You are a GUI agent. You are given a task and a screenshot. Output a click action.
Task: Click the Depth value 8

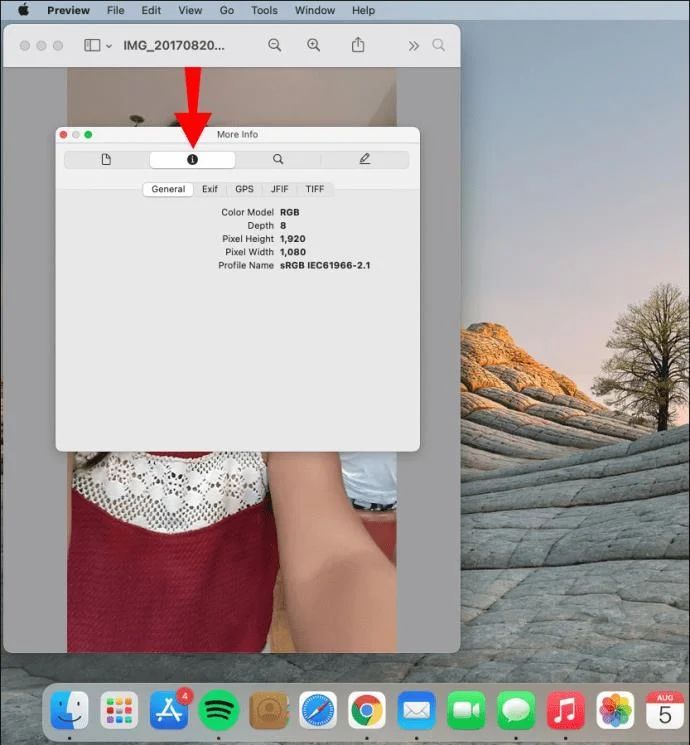coord(283,226)
